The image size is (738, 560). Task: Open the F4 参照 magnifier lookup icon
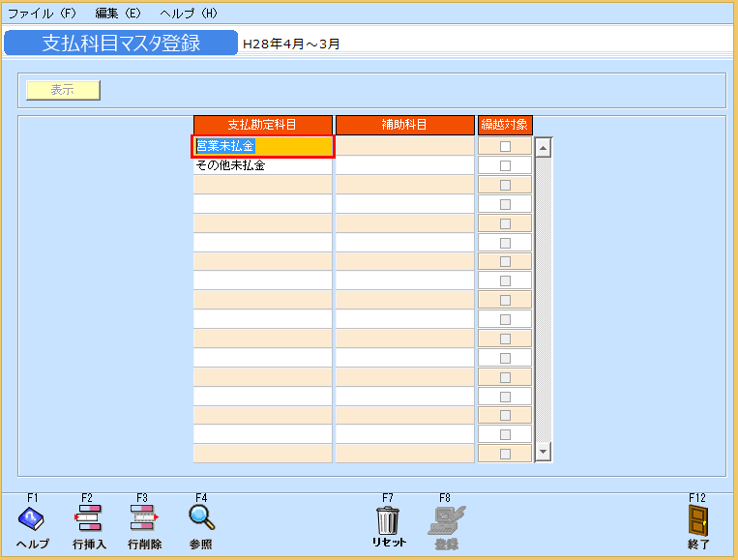coord(201,518)
